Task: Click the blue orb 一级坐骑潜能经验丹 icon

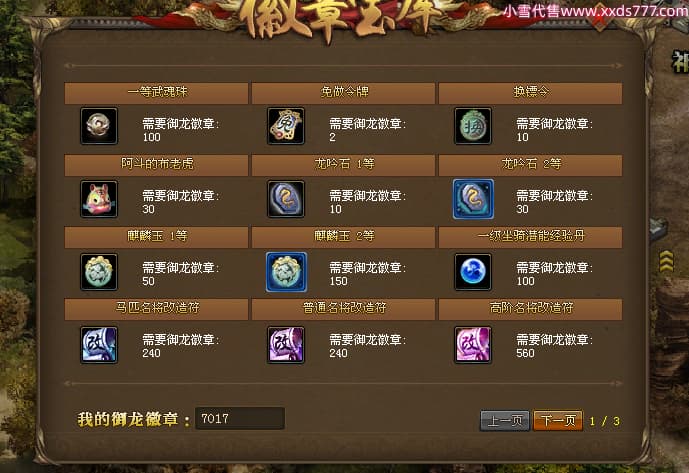Action: coord(473,272)
